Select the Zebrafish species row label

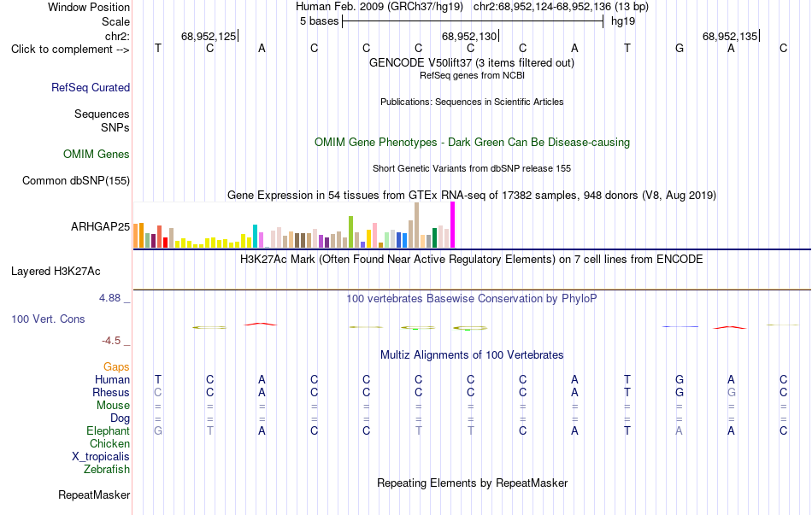107,469
